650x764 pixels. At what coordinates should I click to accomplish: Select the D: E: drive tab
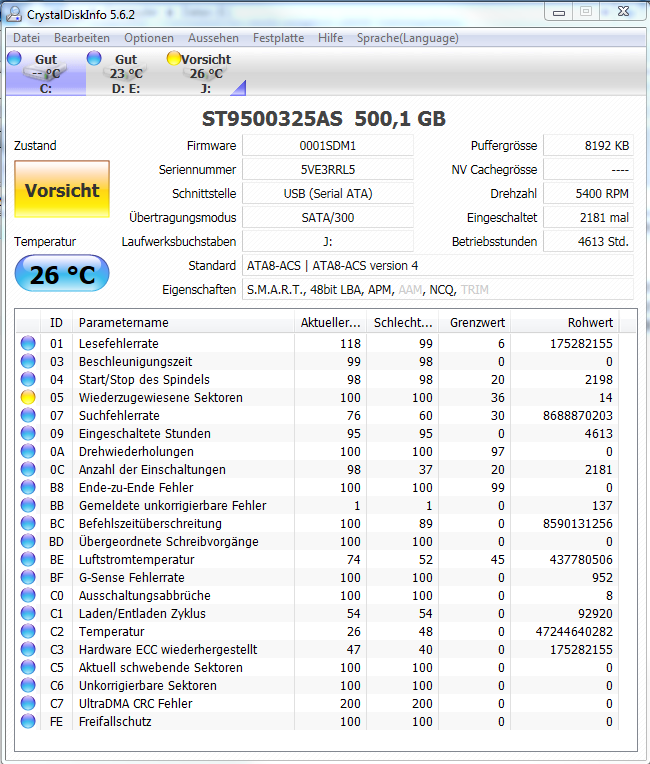pyautogui.click(x=126, y=73)
